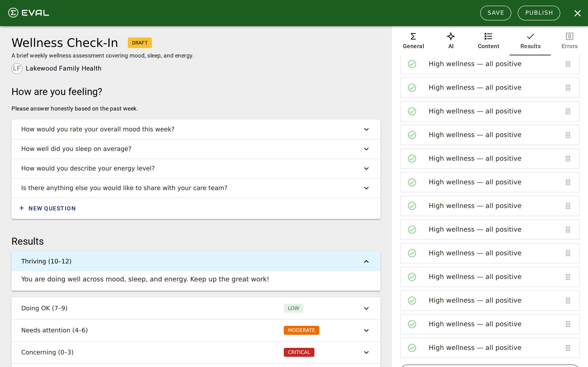Click the EVAL sigma logo icon
Viewport: 588px width, 367px height.
13,13
